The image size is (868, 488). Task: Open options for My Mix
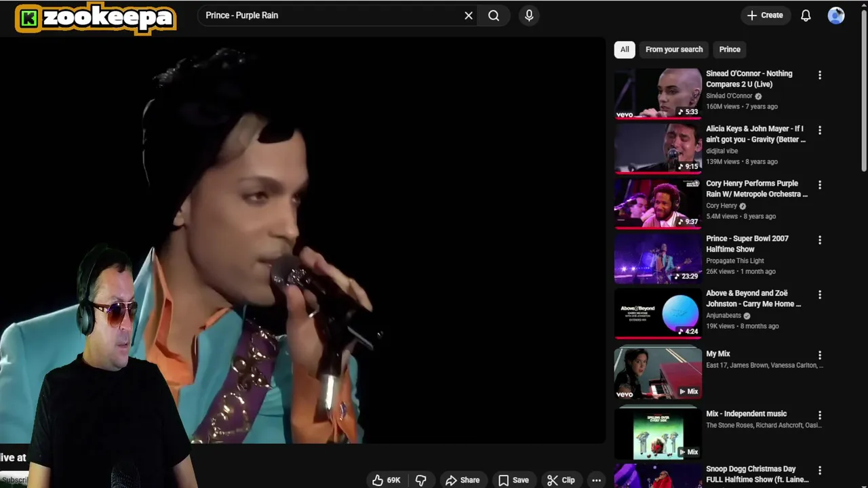pyautogui.click(x=820, y=355)
